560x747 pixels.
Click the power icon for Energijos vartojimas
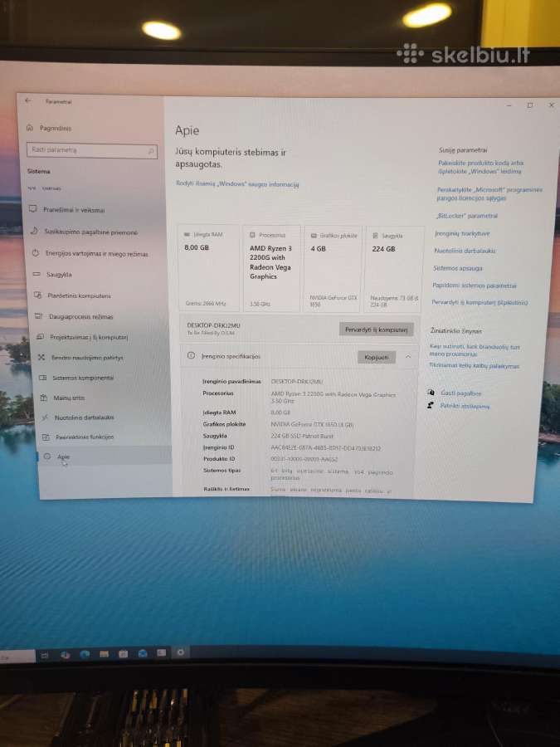point(35,253)
